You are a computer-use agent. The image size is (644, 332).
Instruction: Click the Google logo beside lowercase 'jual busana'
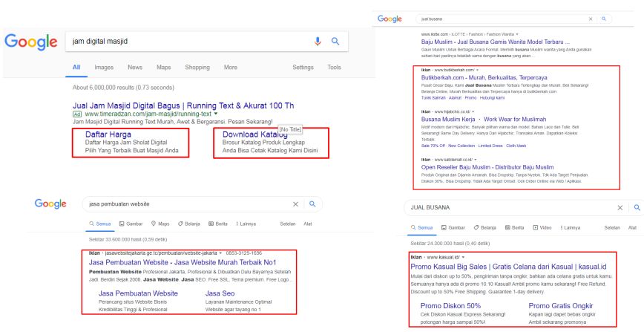click(390, 19)
